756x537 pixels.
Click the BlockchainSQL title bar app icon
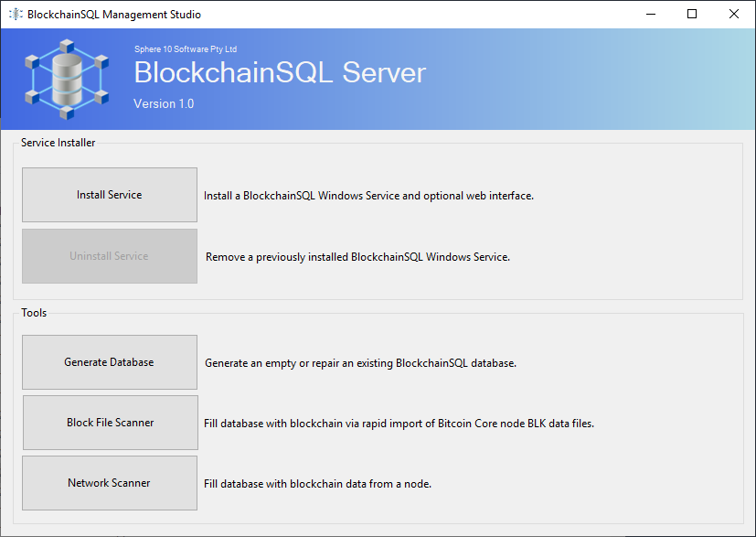click(16, 15)
